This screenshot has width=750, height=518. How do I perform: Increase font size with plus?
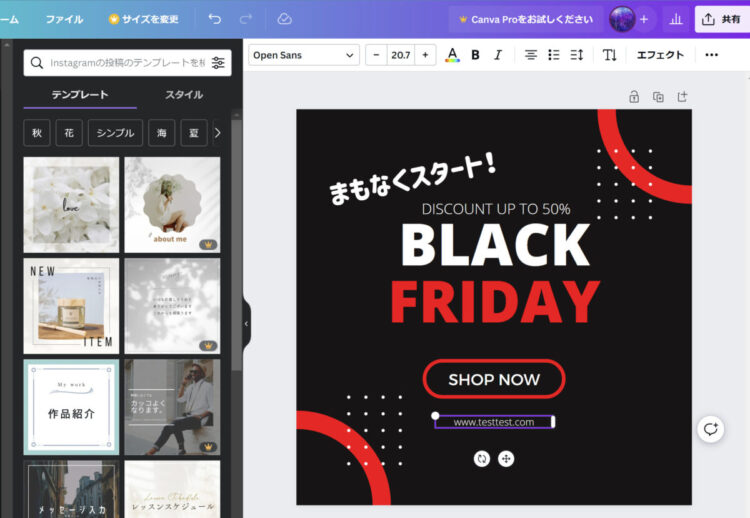tap(425, 55)
